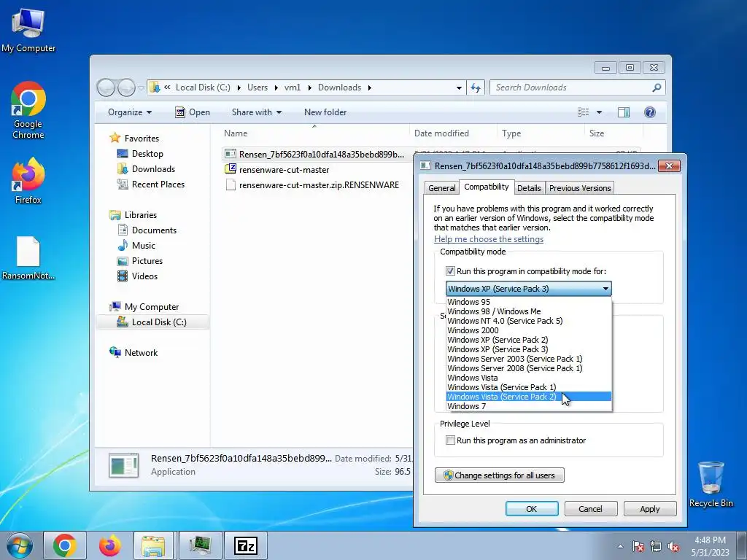
Task: Click the network tray icon
Action: (656, 546)
